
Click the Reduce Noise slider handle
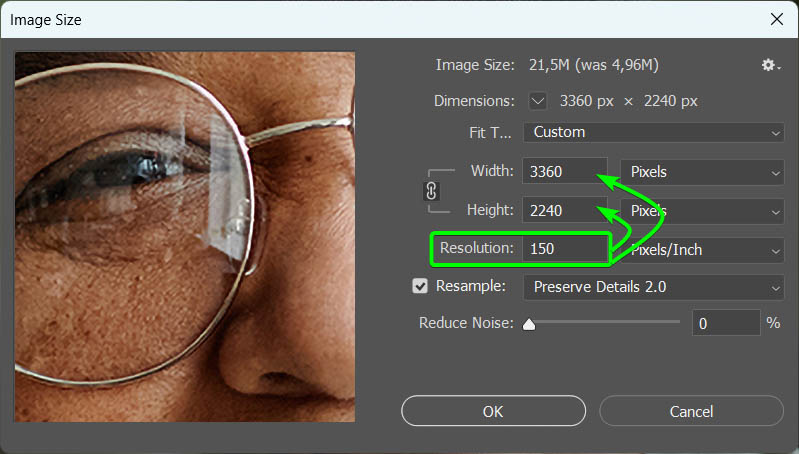click(529, 324)
